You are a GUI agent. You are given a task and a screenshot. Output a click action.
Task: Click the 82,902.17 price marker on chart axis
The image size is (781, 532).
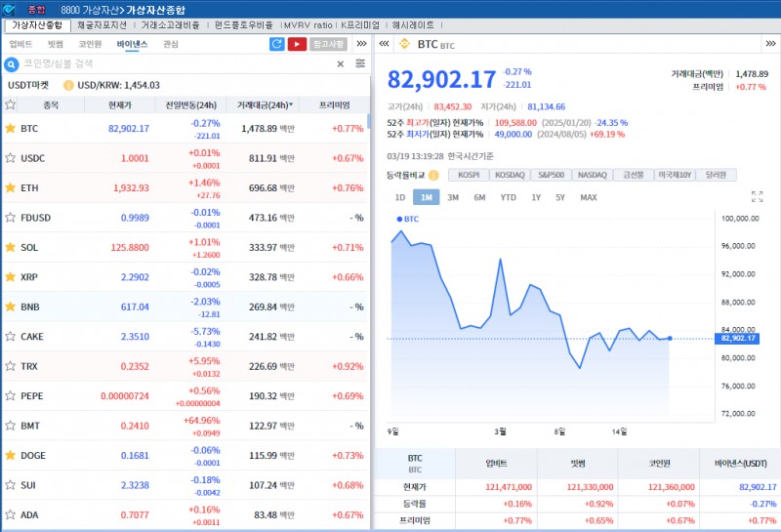[737, 338]
